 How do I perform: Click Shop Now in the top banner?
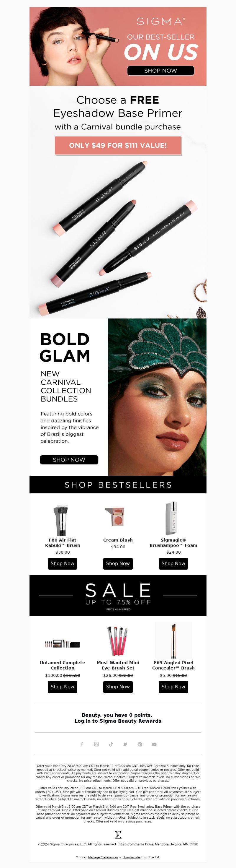click(160, 70)
